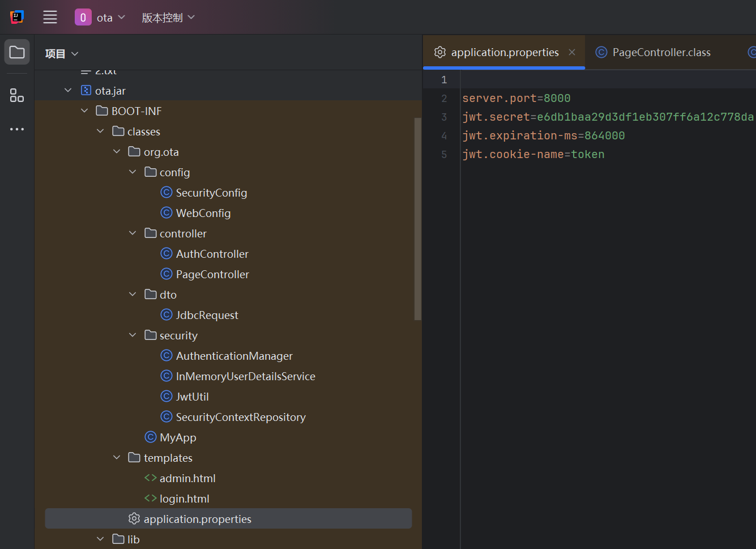
Task: Click the SecurityConfig class icon
Action: click(166, 192)
